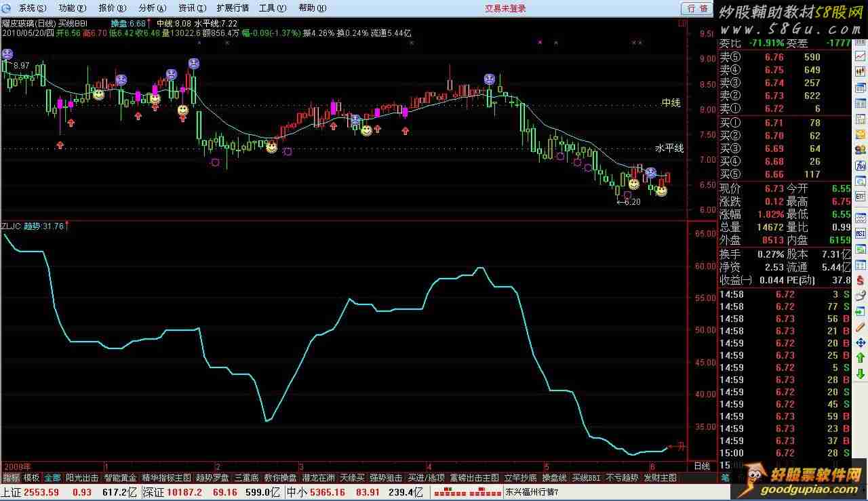This screenshot has width=868, height=501.
Task: Click the 中小 index value 5365.16
Action: click(x=329, y=492)
